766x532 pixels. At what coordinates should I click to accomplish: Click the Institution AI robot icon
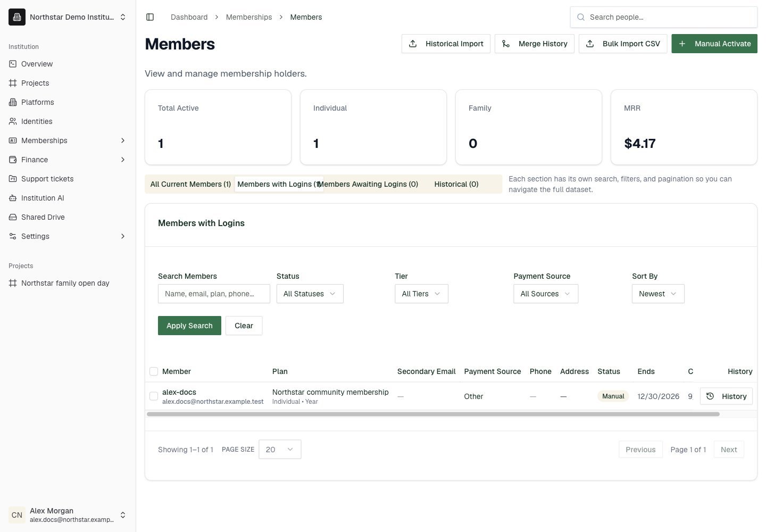point(13,198)
